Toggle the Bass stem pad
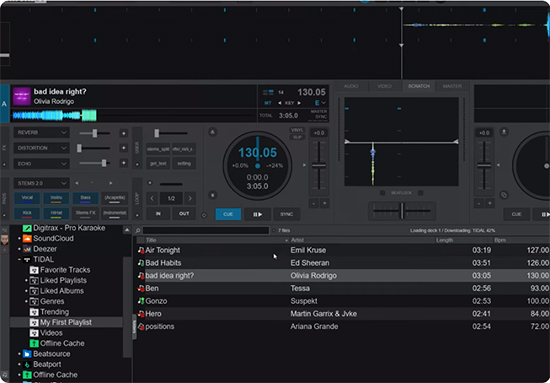 pos(85,198)
